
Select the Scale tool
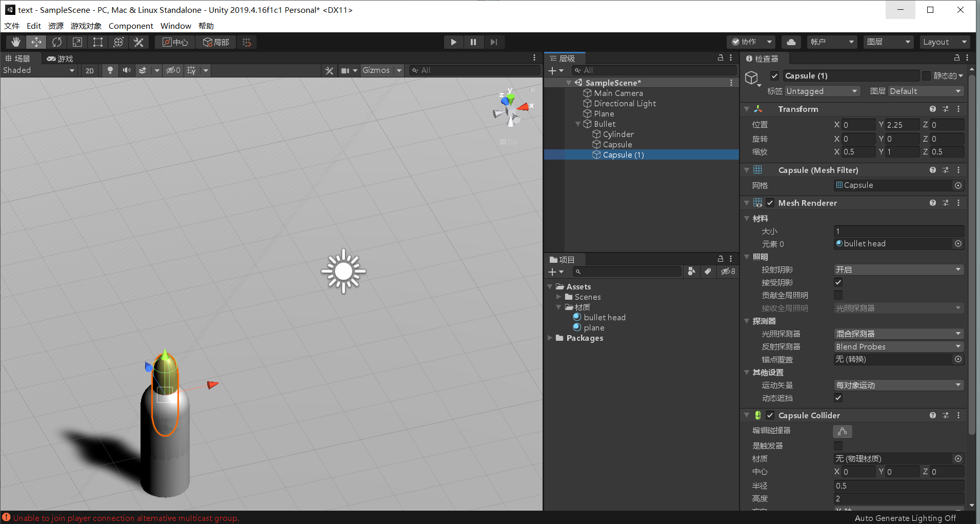click(x=77, y=42)
